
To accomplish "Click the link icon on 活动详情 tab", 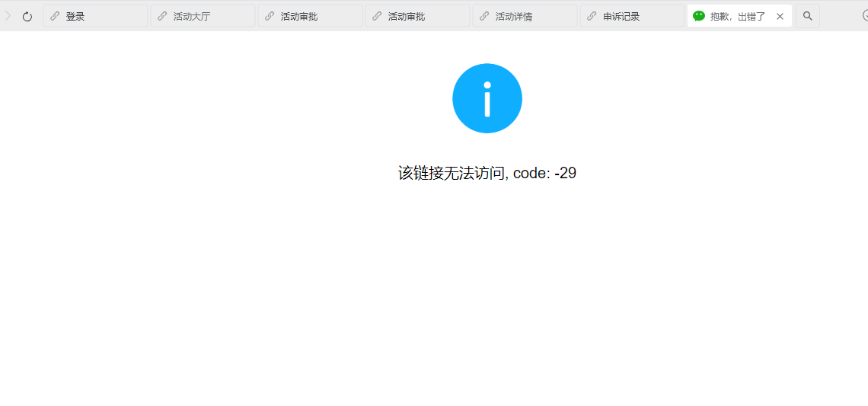I will [x=483, y=16].
